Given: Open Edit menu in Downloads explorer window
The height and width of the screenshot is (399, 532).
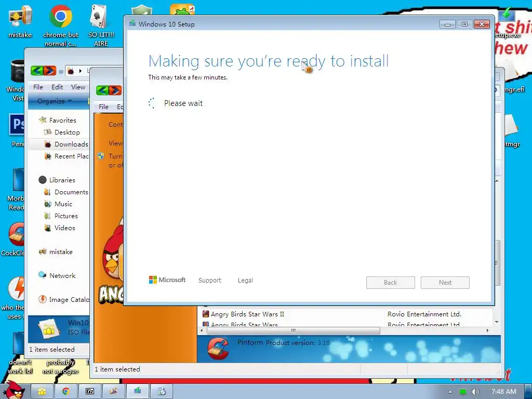Looking at the screenshot, I should 57,87.
